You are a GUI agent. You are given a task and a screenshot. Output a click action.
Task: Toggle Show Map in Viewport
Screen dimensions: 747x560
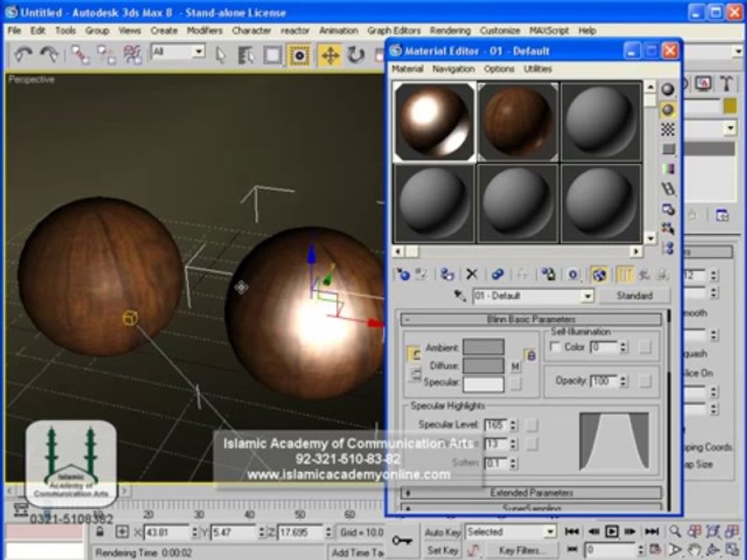tap(599, 275)
